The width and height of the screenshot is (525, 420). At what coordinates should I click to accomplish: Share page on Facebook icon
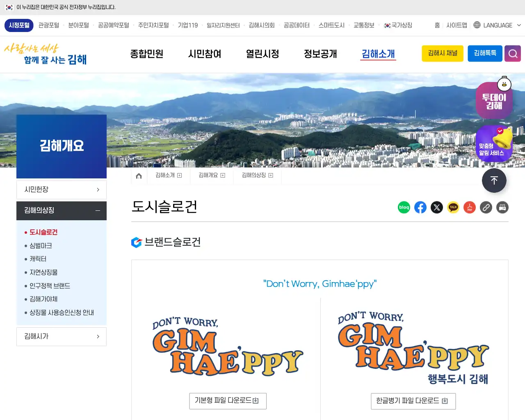[x=420, y=208]
